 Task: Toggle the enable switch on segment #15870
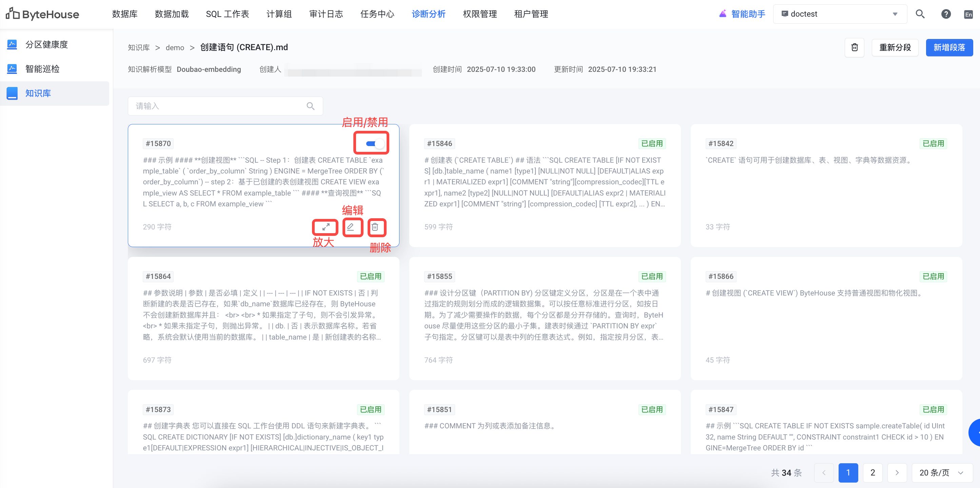(375, 143)
